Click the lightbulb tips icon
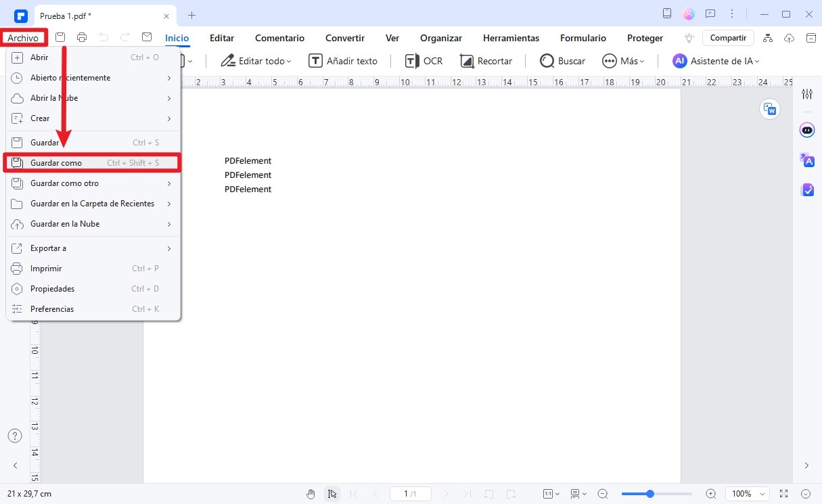 (689, 38)
